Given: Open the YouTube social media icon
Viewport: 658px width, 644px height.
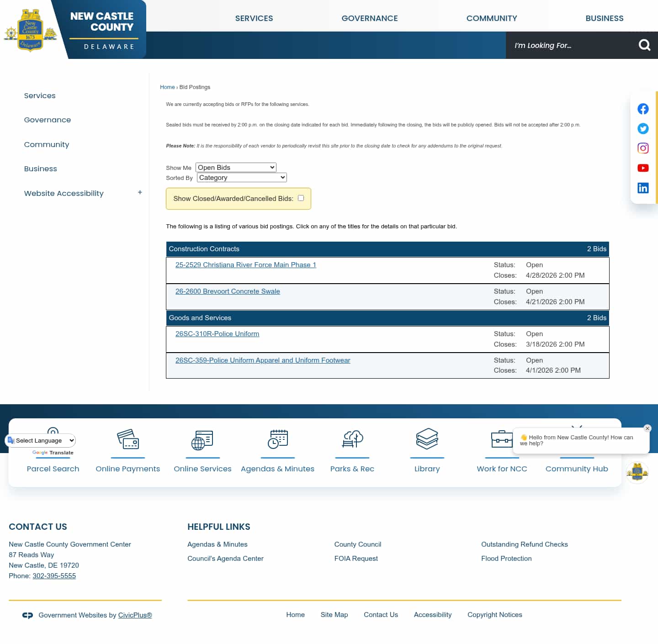Looking at the screenshot, I should tap(643, 168).
